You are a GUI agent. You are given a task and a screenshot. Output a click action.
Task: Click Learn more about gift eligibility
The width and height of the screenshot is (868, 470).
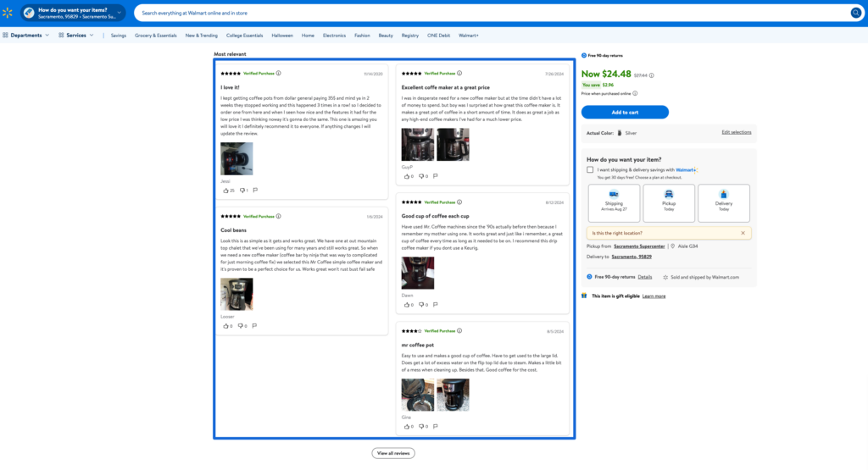click(654, 296)
